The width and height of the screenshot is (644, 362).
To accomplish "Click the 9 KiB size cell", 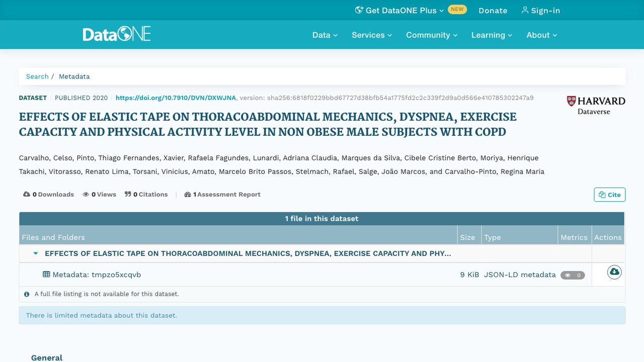I will point(469,275).
